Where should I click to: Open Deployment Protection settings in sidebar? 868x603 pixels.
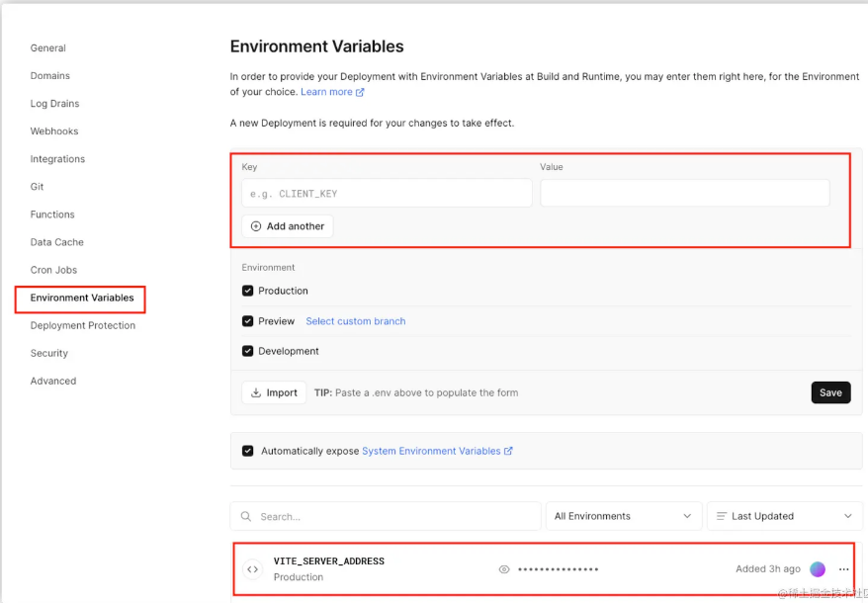(x=83, y=325)
